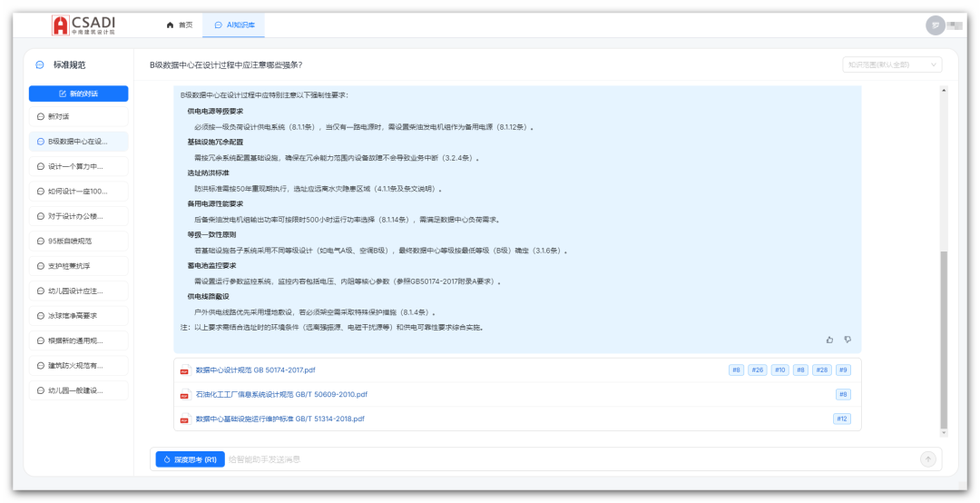Viewport: 980px width, 503px height.
Task: Open the #28 citation tag
Action: pos(822,370)
